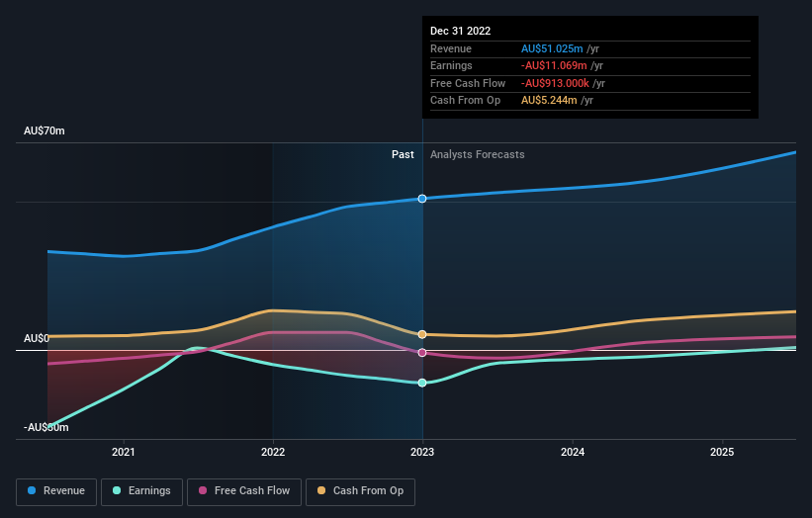
Task: Click the 2022 x-axis label
Action: point(273,453)
